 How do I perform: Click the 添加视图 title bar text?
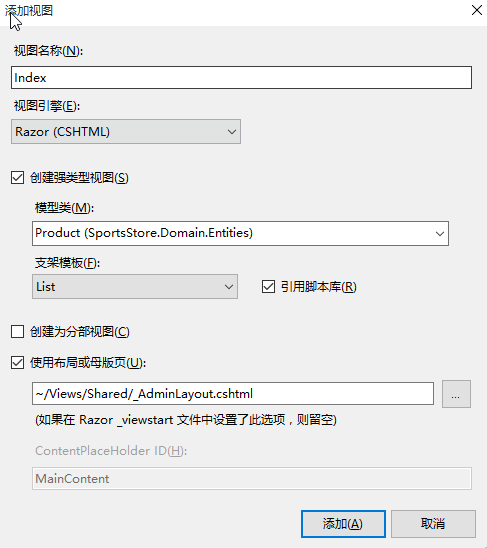point(29,10)
